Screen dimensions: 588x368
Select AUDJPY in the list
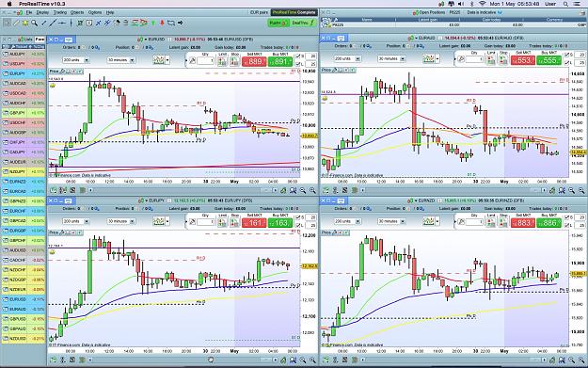pyautogui.click(x=24, y=54)
